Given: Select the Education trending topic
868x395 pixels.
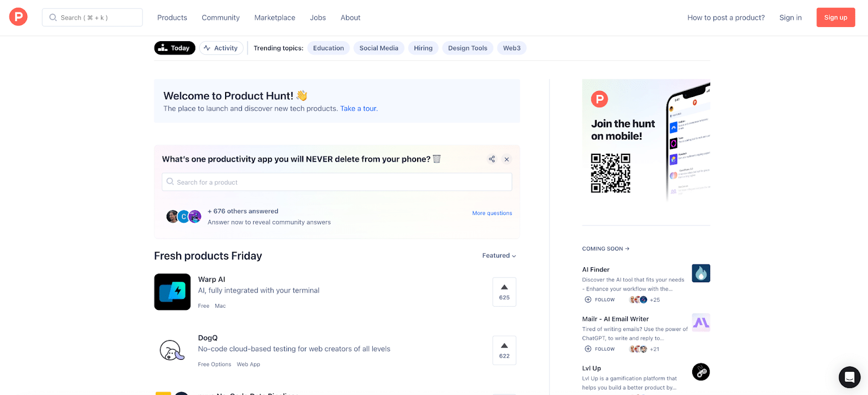Looking at the screenshot, I should click(x=328, y=48).
